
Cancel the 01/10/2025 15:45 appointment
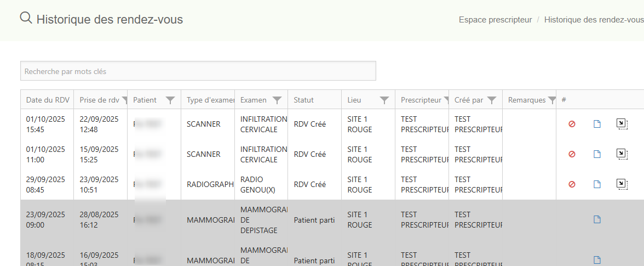click(572, 124)
